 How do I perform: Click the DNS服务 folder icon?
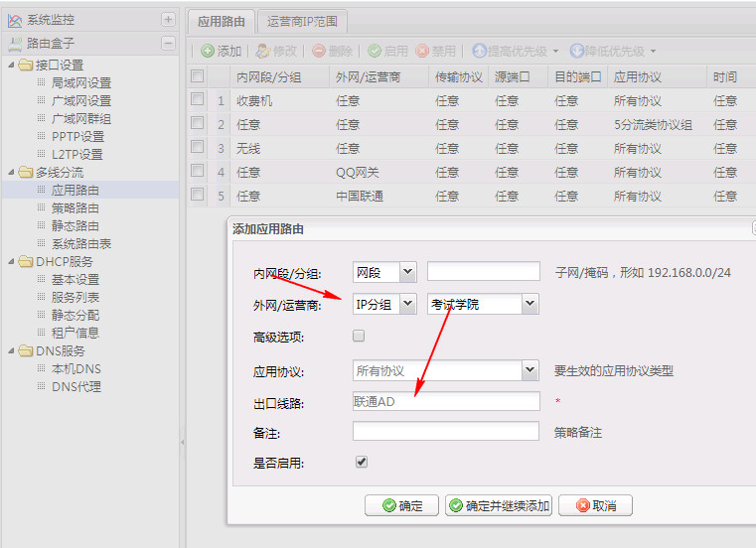coord(26,350)
